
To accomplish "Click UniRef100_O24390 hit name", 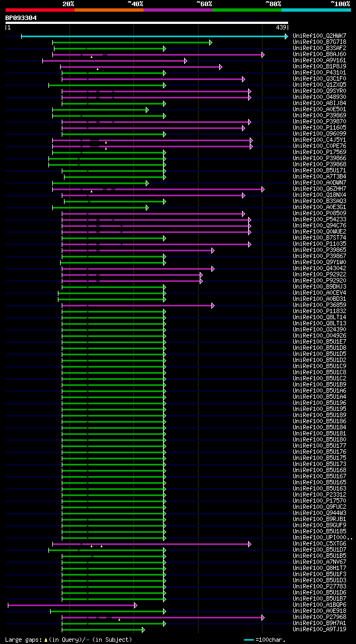I will click(x=319, y=329).
